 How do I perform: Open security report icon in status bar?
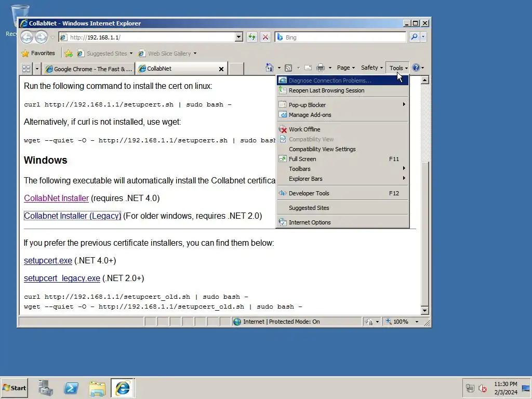(x=369, y=322)
